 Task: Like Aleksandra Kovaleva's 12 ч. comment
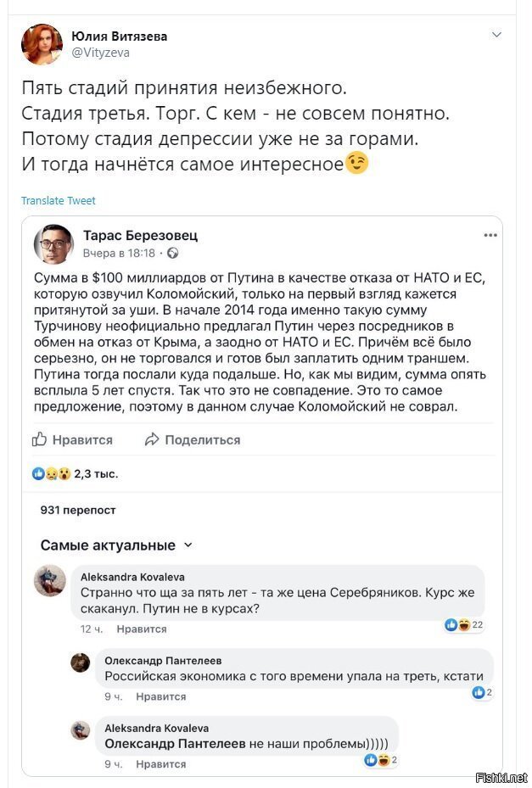[142, 629]
